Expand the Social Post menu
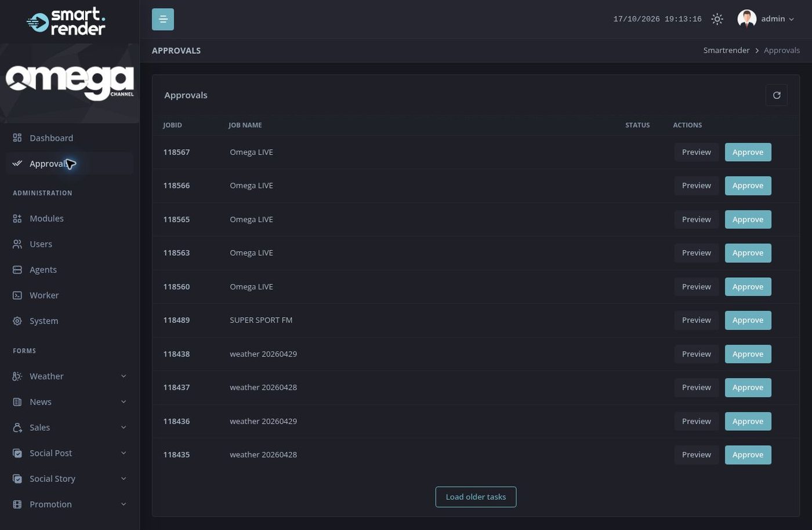The image size is (812, 530). coord(70,453)
